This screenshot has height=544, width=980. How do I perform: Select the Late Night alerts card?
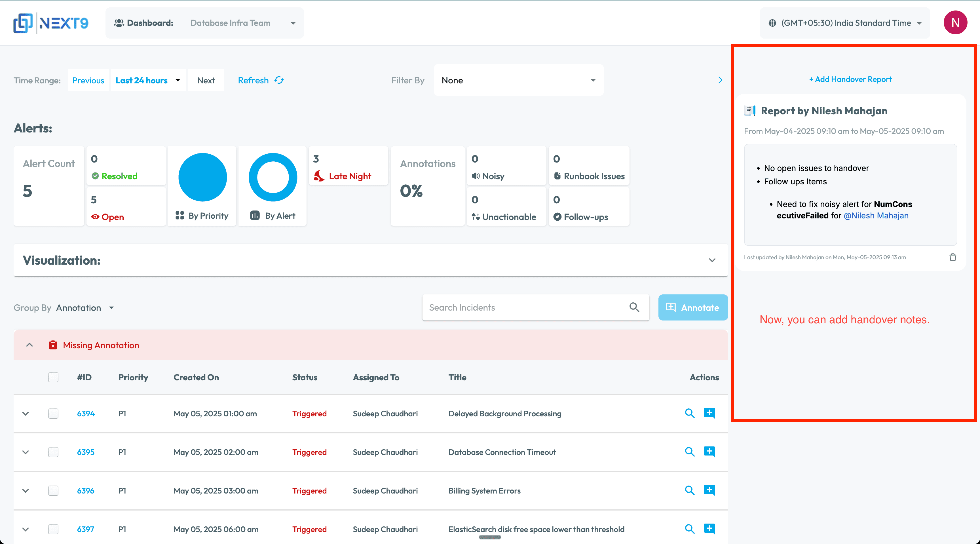coord(348,167)
